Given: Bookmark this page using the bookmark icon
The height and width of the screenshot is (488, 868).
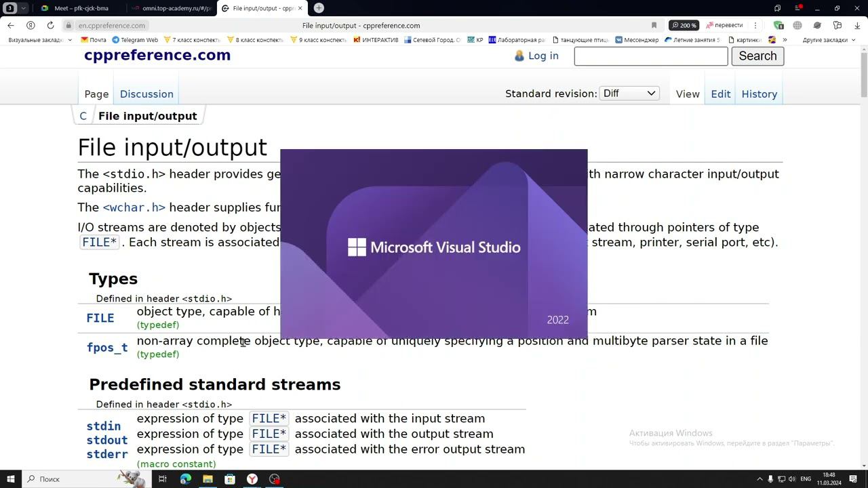Looking at the screenshot, I should tap(654, 25).
